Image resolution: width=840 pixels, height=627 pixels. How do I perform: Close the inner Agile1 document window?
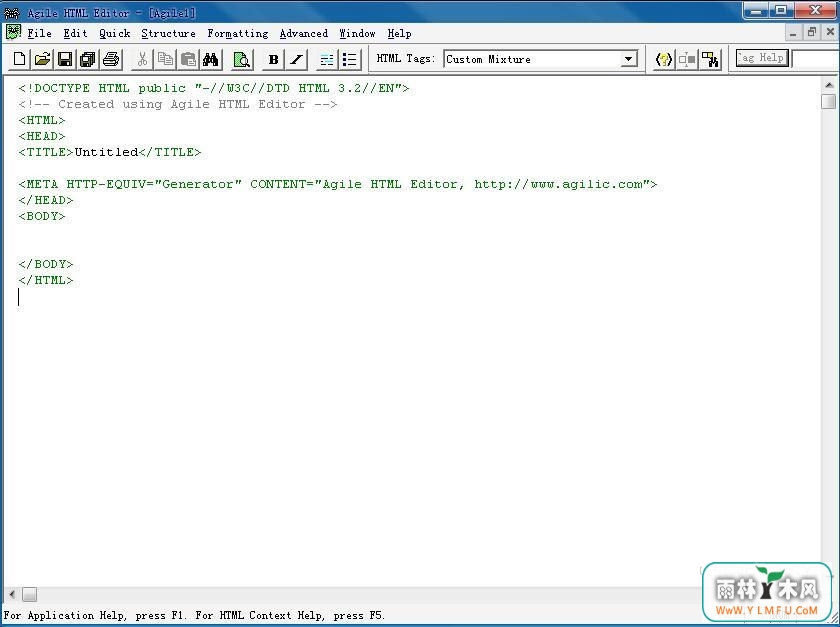tap(830, 33)
